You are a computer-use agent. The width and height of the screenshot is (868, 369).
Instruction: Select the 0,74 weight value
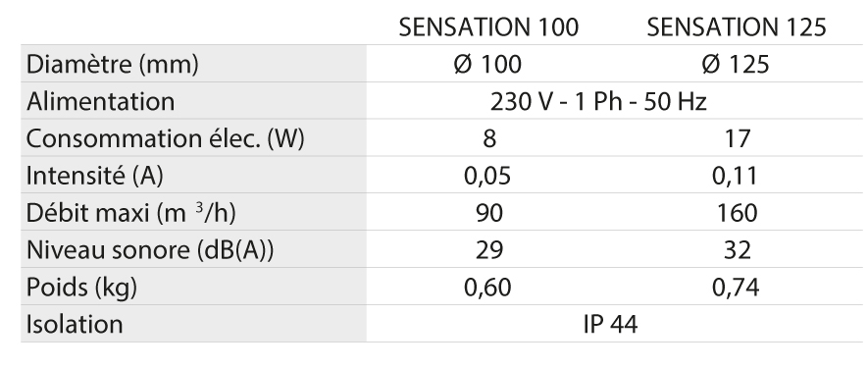(736, 289)
